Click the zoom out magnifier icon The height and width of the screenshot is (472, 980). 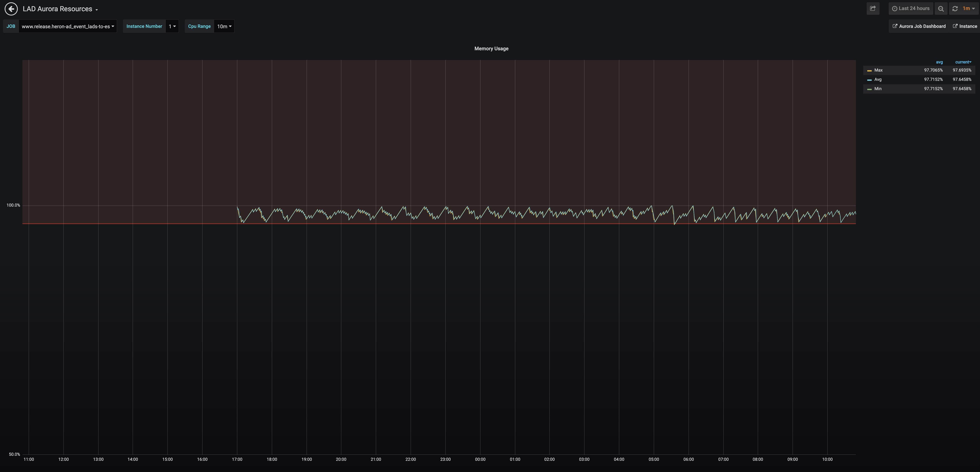[940, 9]
